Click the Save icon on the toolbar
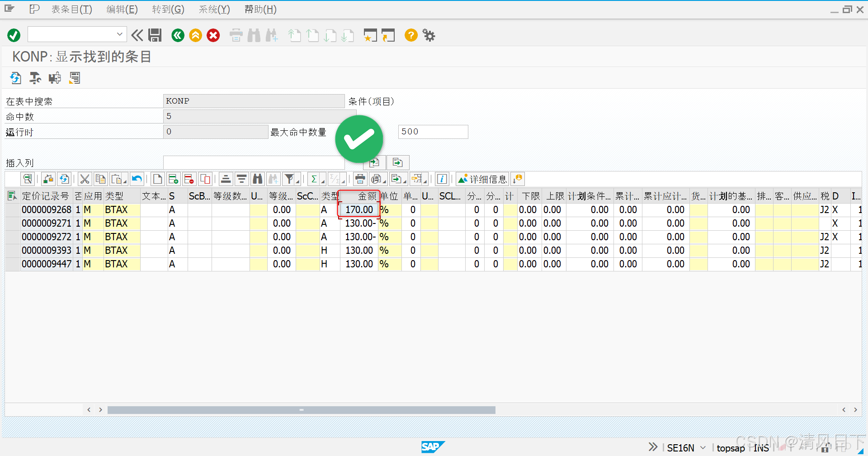Screen dimensions: 868x456 click(x=155, y=35)
